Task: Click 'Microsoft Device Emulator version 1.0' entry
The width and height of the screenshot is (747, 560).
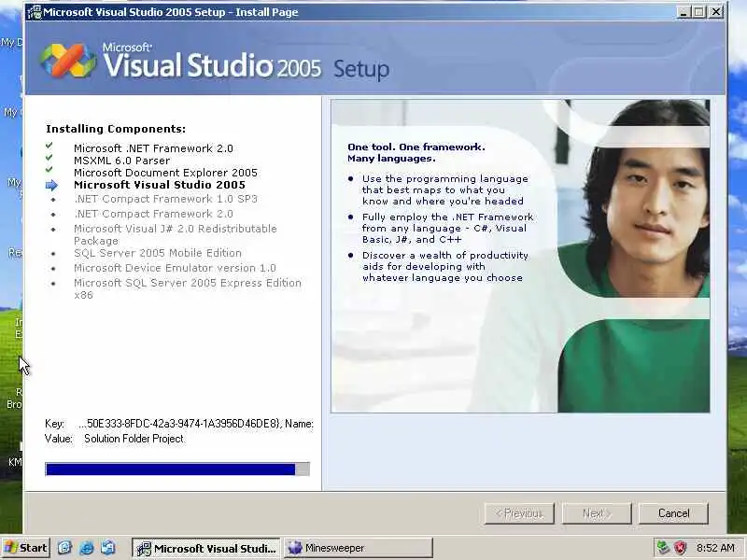Action: pos(175,268)
